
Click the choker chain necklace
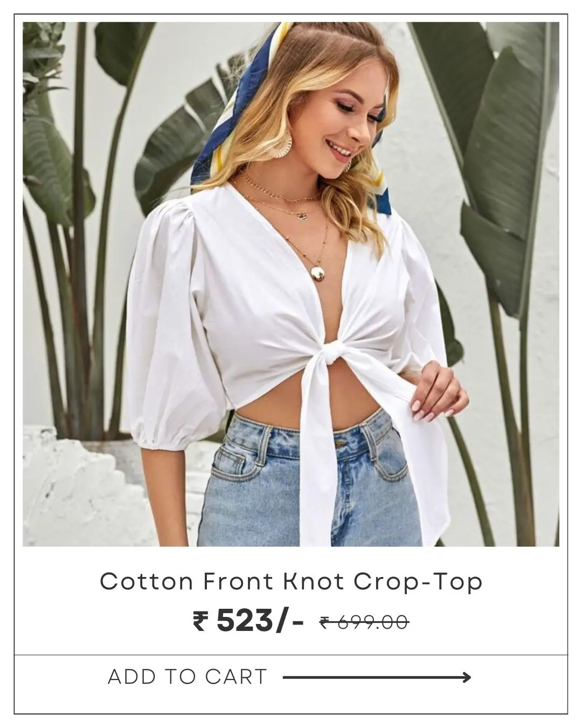pyautogui.click(x=279, y=186)
